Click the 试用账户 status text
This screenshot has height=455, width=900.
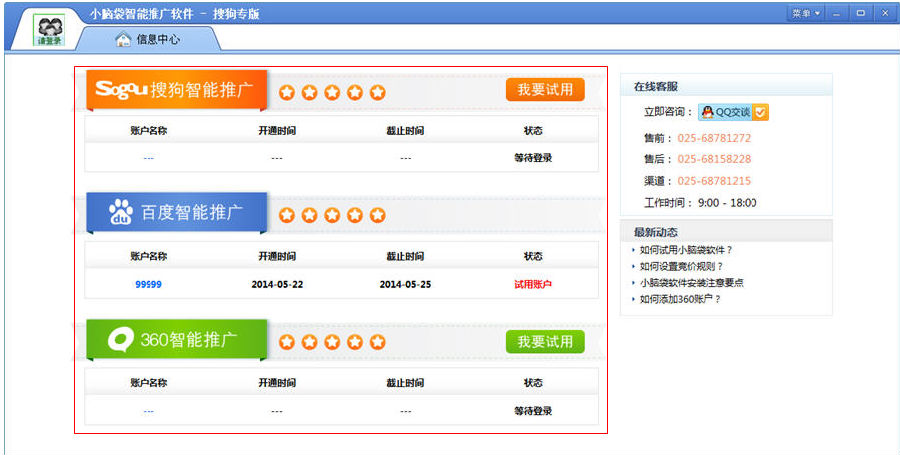click(x=533, y=284)
